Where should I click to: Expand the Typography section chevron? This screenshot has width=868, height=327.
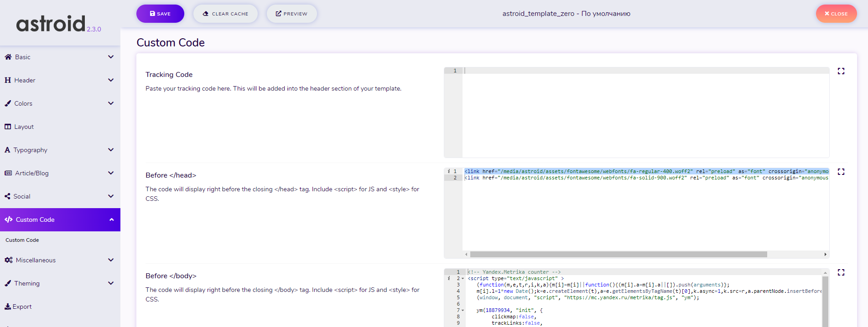tap(111, 150)
